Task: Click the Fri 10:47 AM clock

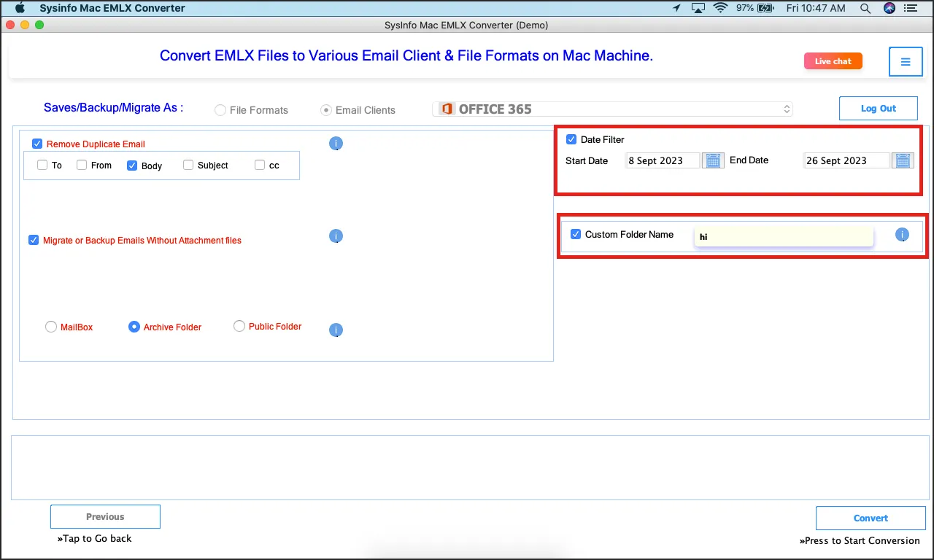Action: tap(815, 8)
